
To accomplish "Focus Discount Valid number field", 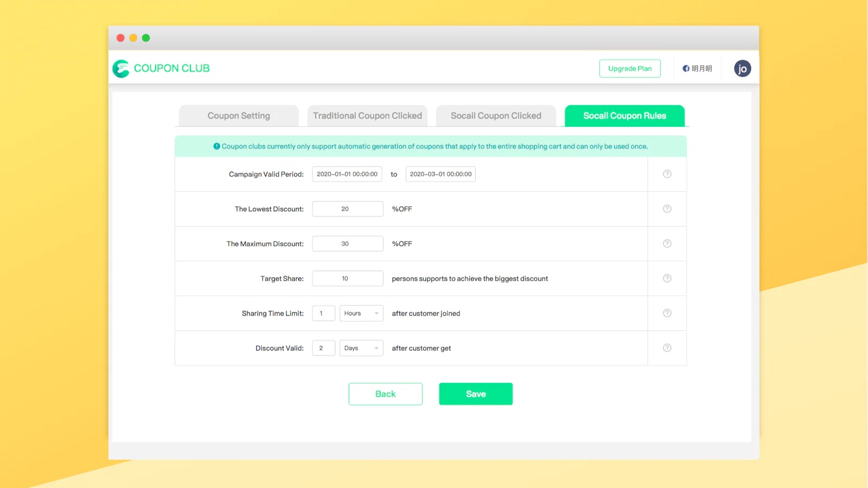I will [323, 348].
